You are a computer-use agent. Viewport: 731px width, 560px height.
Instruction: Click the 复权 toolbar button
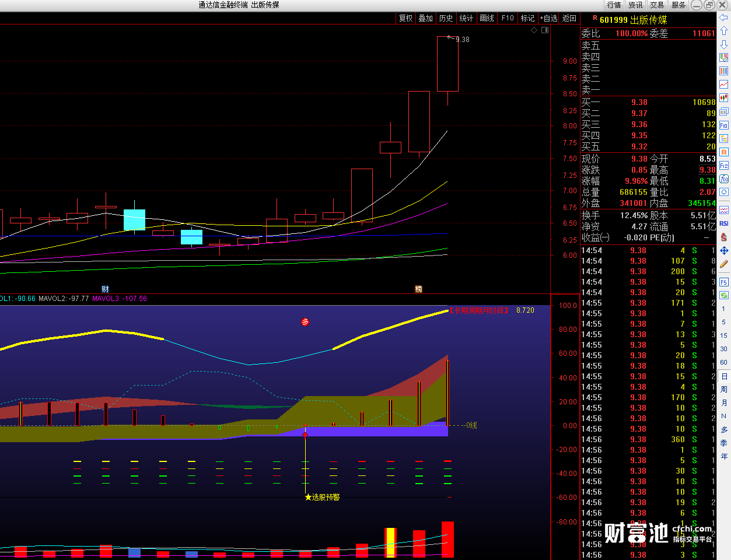(x=405, y=18)
